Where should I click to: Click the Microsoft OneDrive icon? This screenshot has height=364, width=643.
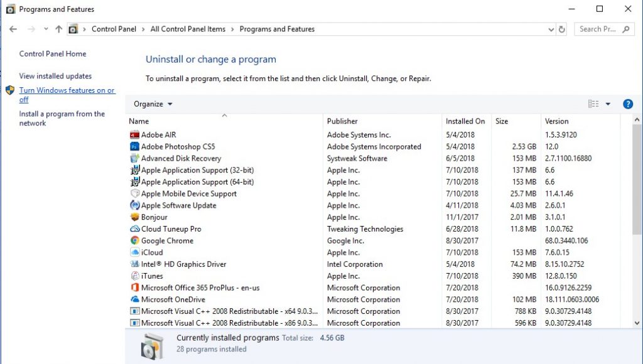tap(134, 299)
